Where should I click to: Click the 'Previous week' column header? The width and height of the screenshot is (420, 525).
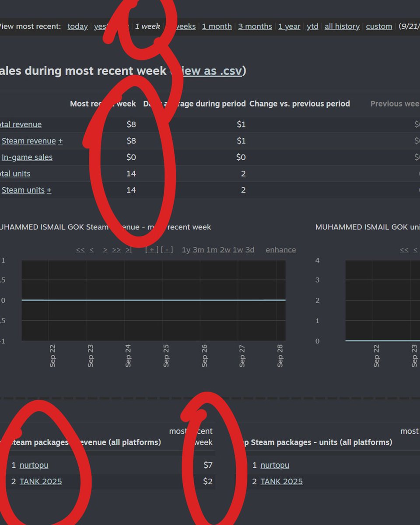click(x=395, y=104)
